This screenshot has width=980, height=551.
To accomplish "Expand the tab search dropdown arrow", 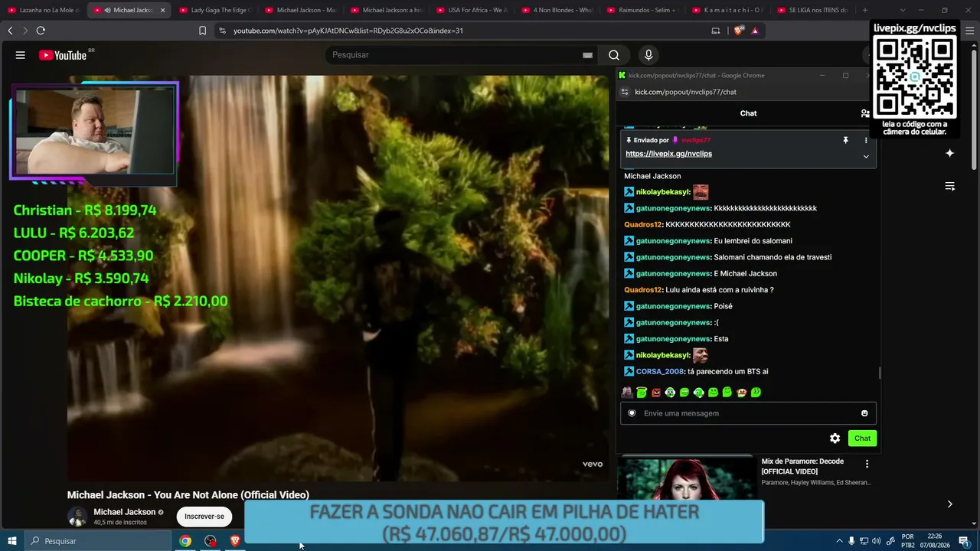I will coord(902,10).
